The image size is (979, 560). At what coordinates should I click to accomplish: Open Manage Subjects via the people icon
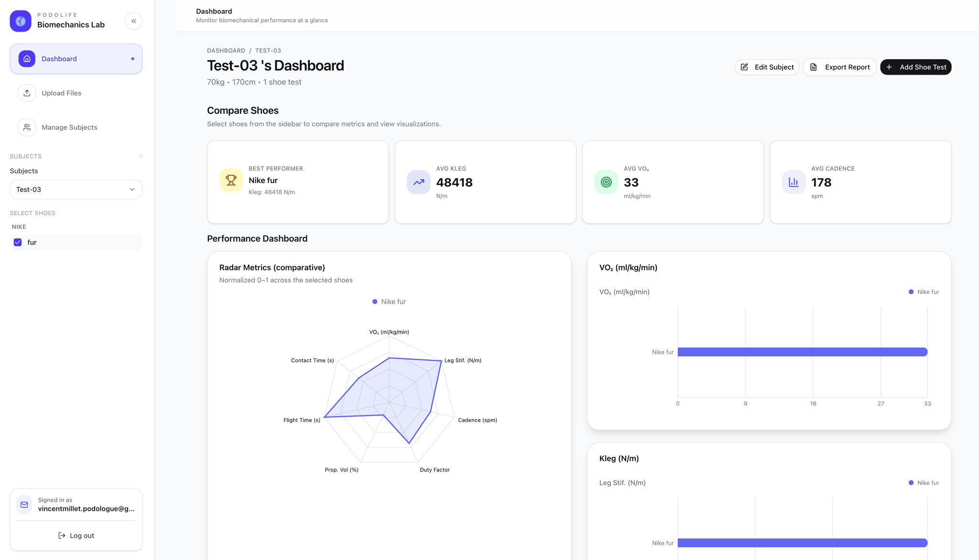click(27, 127)
